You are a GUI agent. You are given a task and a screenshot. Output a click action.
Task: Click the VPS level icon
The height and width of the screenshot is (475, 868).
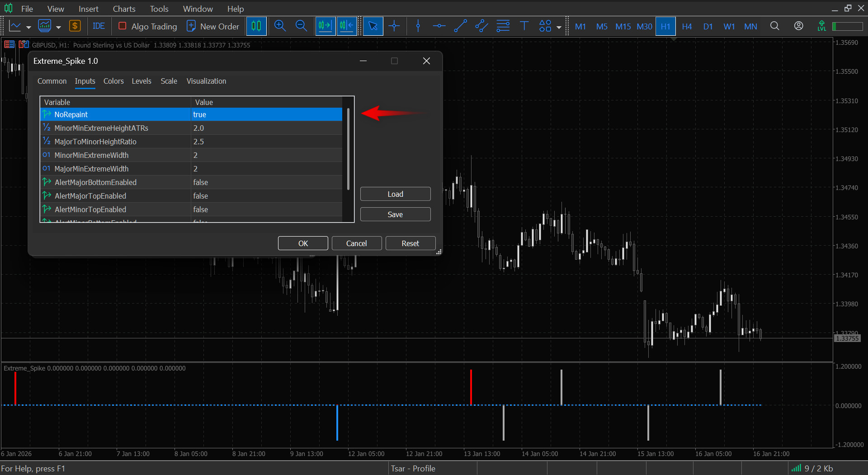(x=822, y=26)
